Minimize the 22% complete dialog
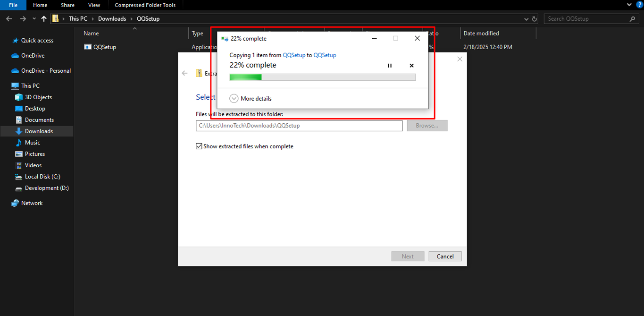The height and width of the screenshot is (316, 644). coord(375,38)
